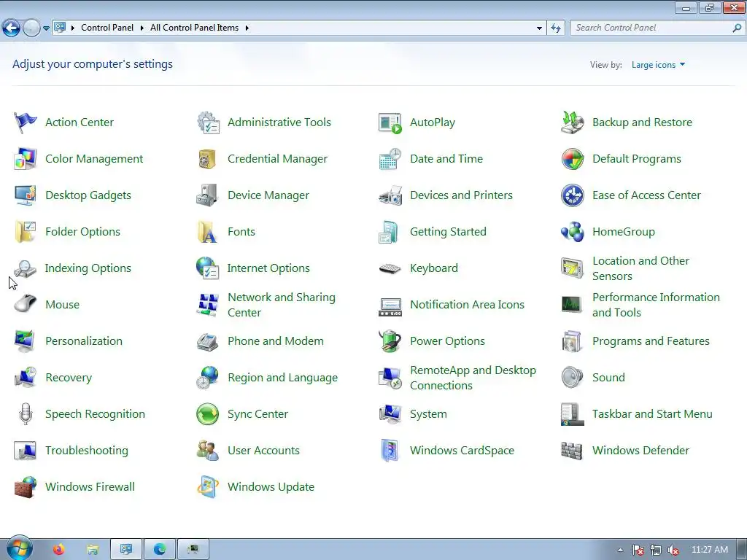Expand the arrow before Control Panel breadcrumb
The width and height of the screenshot is (747, 560).
[73, 28]
